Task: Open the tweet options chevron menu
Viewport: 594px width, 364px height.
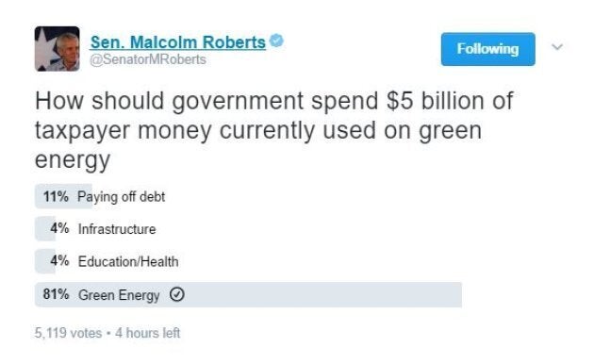Action: [557, 47]
